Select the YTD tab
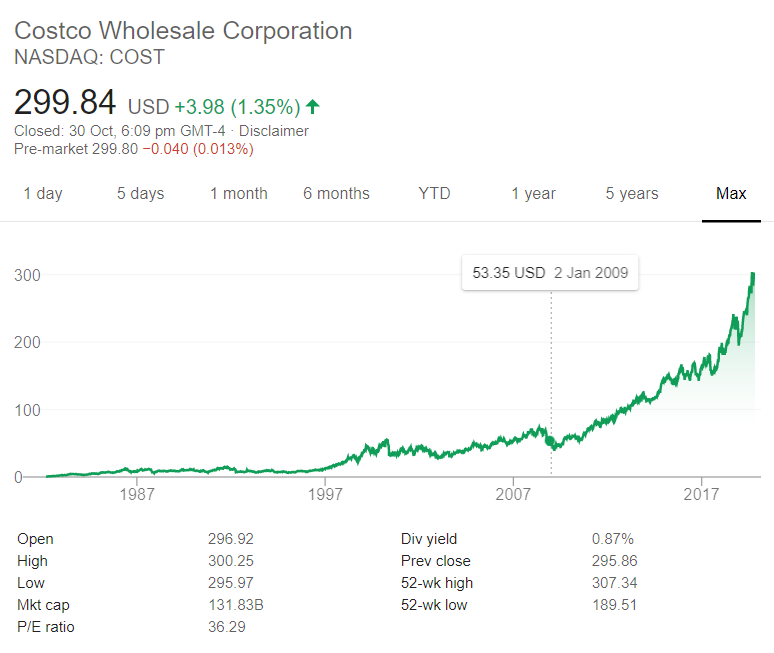The image size is (774, 653). pos(434,194)
